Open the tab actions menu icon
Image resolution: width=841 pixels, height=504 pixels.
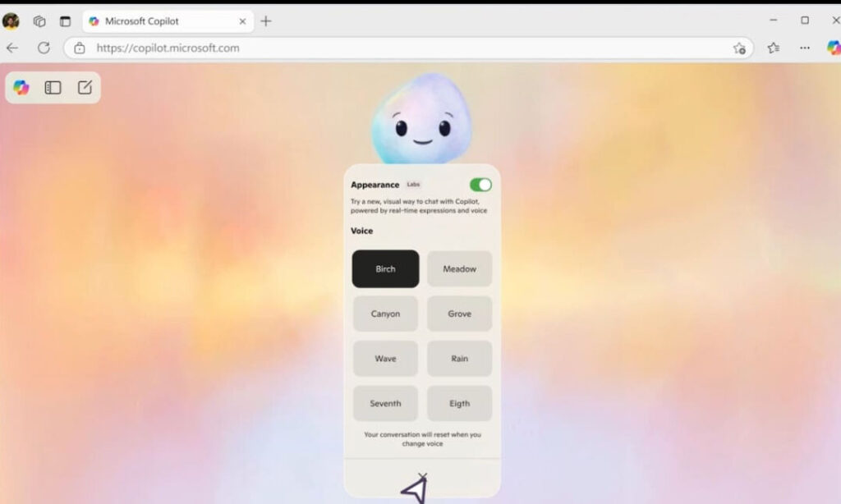(x=66, y=21)
